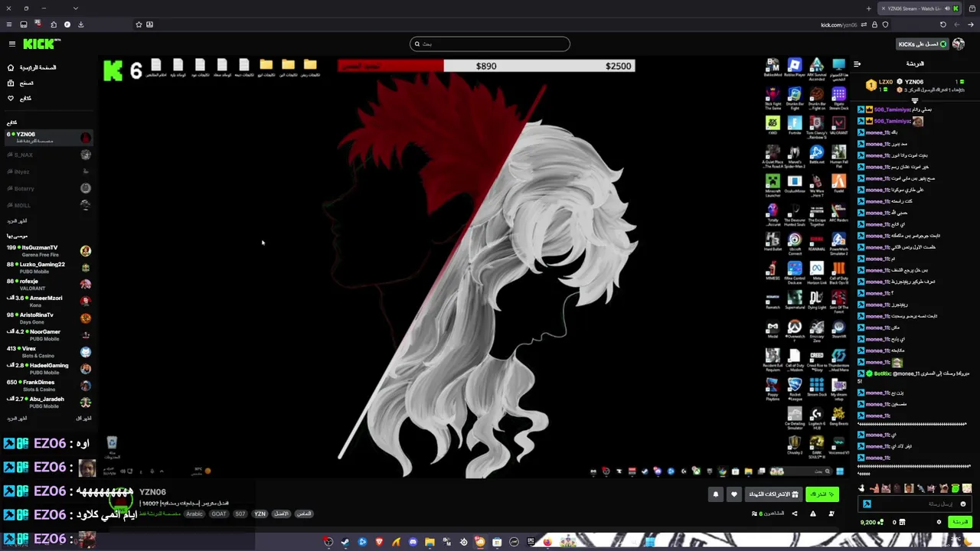
Task: Toggle the notification bell below the stream
Action: click(x=716, y=494)
